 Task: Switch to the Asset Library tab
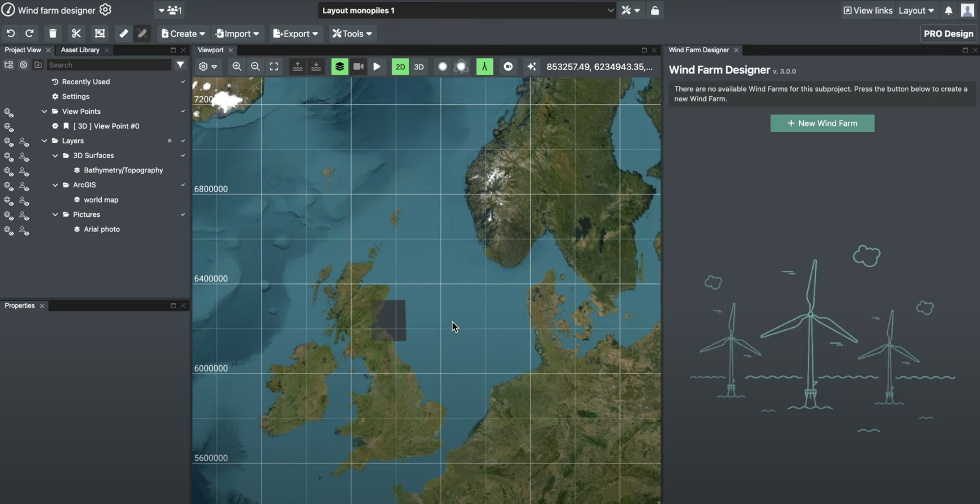(x=80, y=50)
